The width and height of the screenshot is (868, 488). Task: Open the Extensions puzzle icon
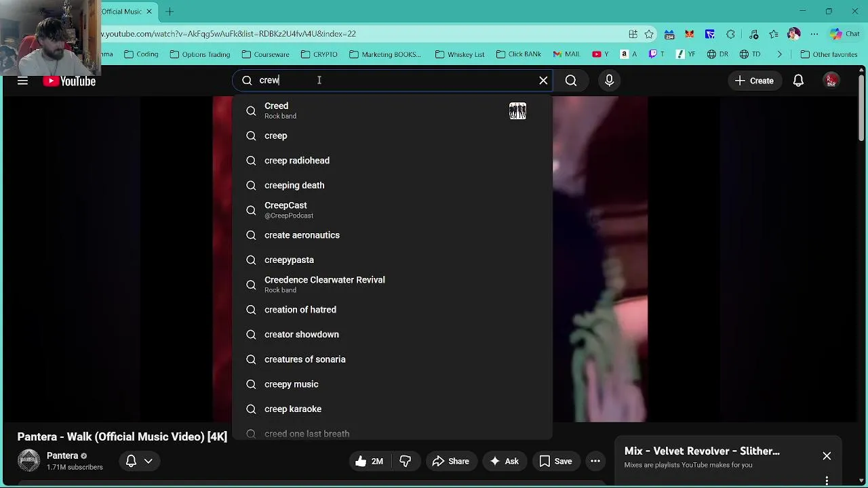730,34
